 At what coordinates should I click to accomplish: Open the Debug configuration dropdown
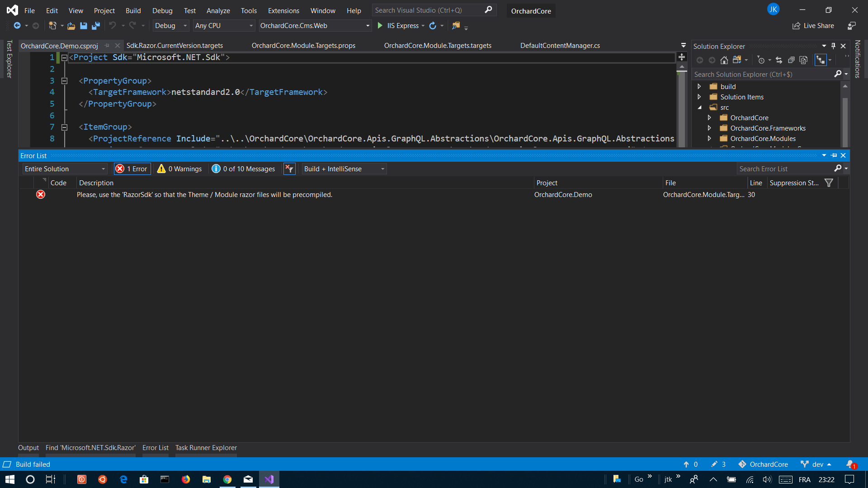tap(170, 26)
